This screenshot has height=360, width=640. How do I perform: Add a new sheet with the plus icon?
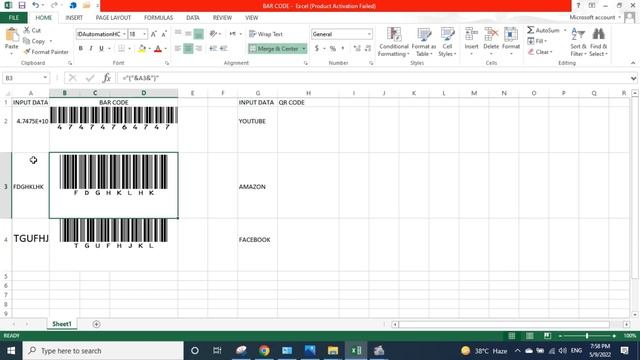click(96, 324)
